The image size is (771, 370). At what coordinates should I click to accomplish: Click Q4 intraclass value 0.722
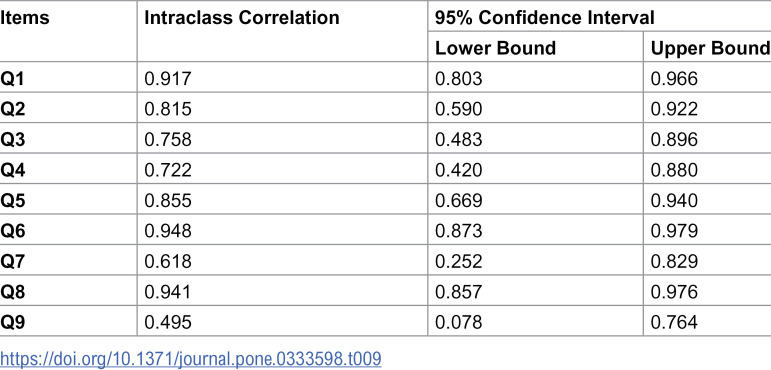click(168, 170)
